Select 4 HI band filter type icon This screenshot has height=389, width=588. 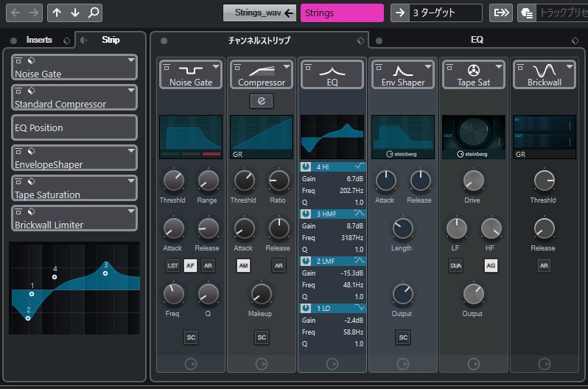coord(360,167)
